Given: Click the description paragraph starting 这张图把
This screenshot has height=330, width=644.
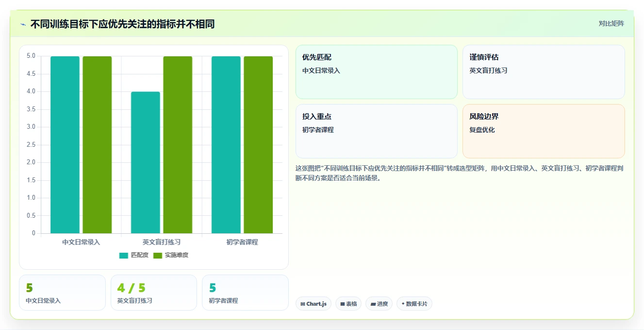Looking at the screenshot, I should coord(459,173).
